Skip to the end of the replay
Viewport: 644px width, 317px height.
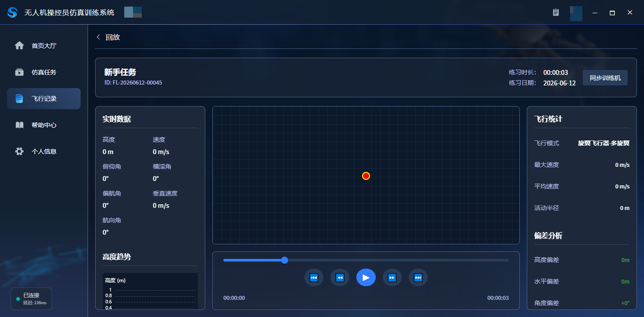click(418, 277)
